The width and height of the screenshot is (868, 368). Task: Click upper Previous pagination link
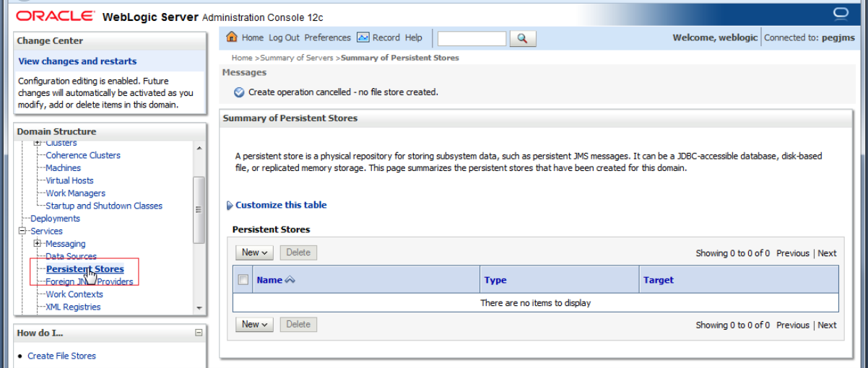point(793,253)
